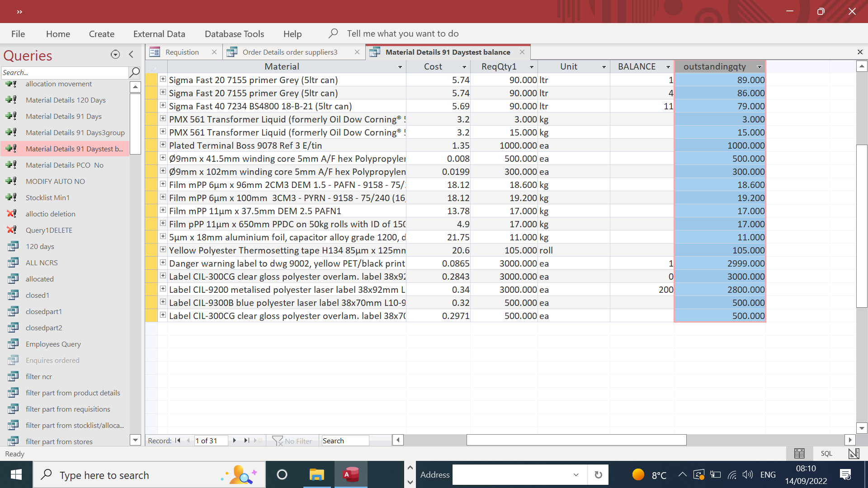
Task: Open Windows Start menu
Action: [16, 475]
